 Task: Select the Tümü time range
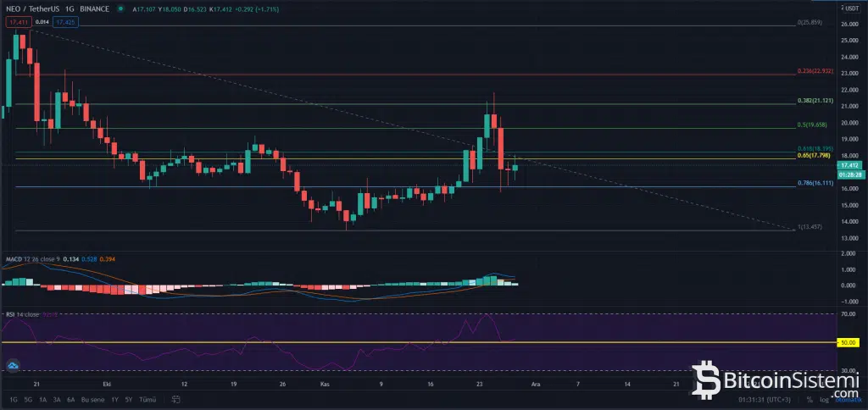[147, 400]
